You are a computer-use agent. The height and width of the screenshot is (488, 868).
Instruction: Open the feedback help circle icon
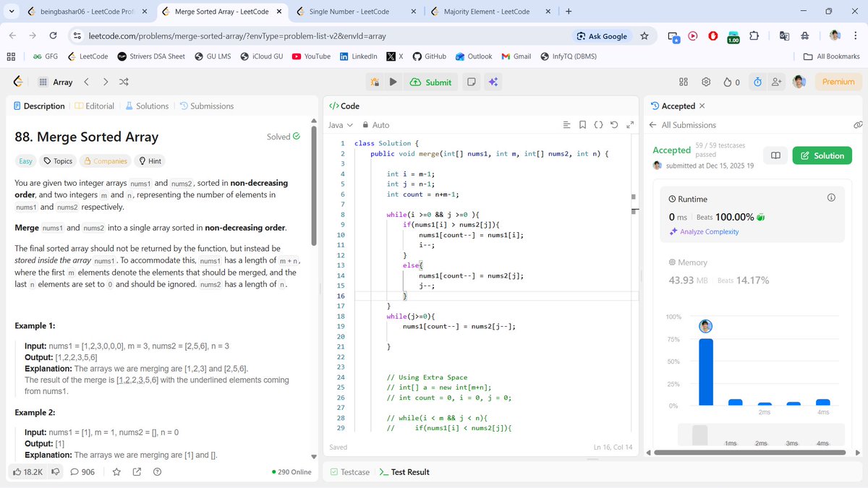tap(157, 472)
